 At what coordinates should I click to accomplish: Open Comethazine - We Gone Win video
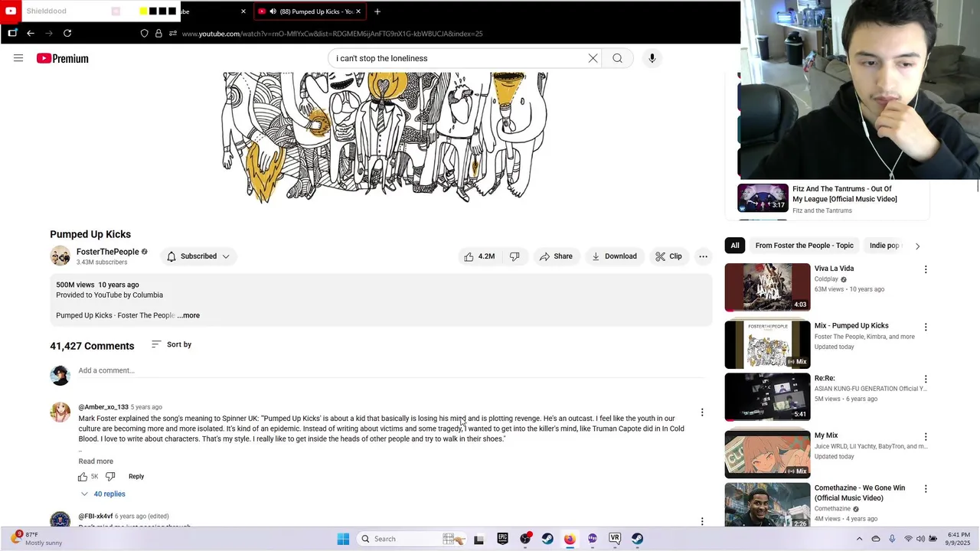(767, 505)
